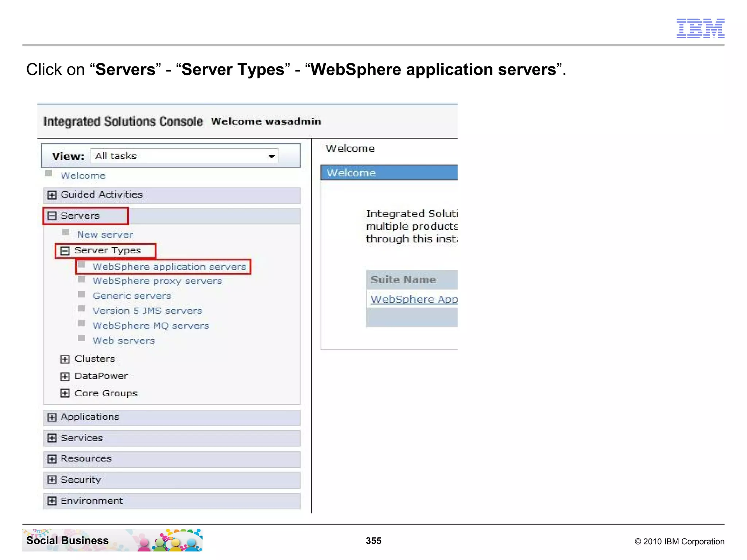
Task: Open WebSphere MQ servers link
Action: click(x=151, y=326)
